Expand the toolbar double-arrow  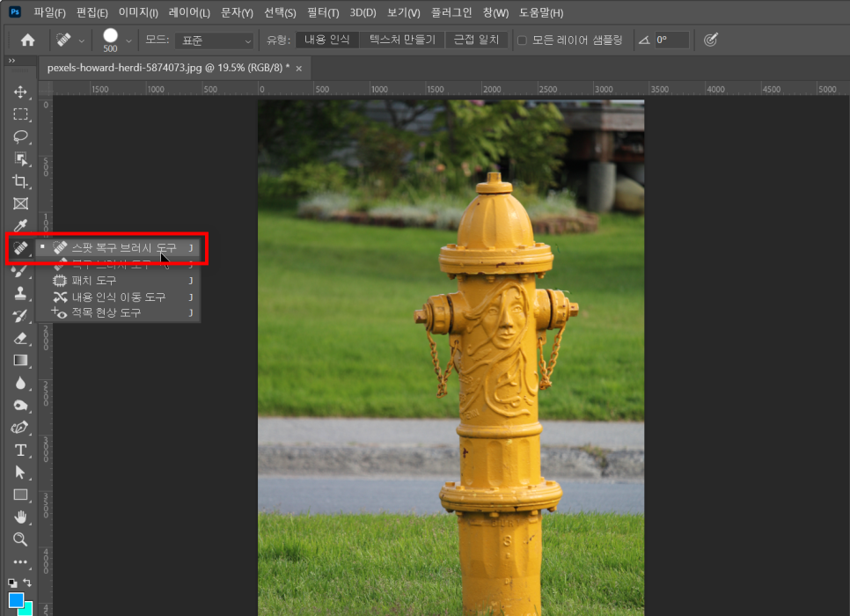point(12,60)
